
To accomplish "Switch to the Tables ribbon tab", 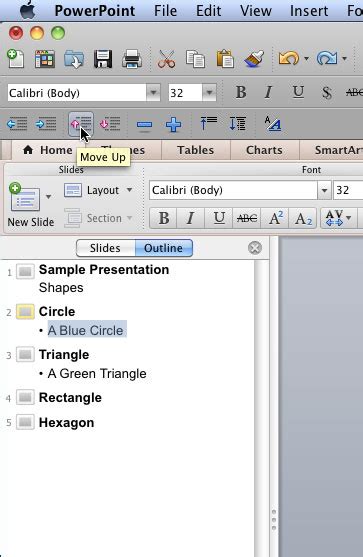I will tap(196, 150).
